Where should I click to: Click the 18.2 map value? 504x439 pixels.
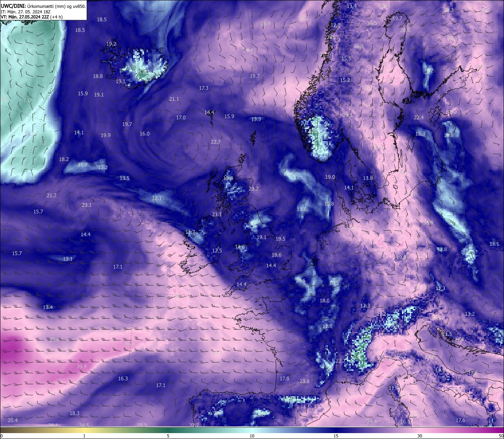click(64, 159)
